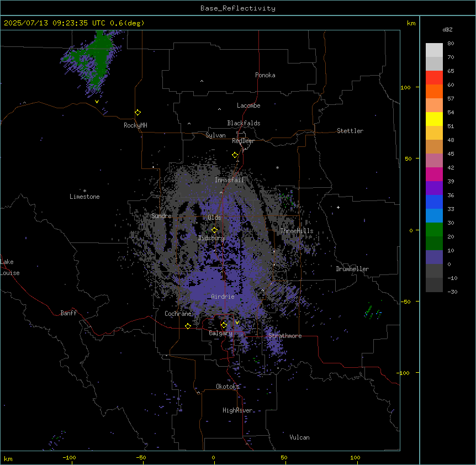
Task: Click the 0.6(deg) elevation angle text
Action: (x=127, y=23)
